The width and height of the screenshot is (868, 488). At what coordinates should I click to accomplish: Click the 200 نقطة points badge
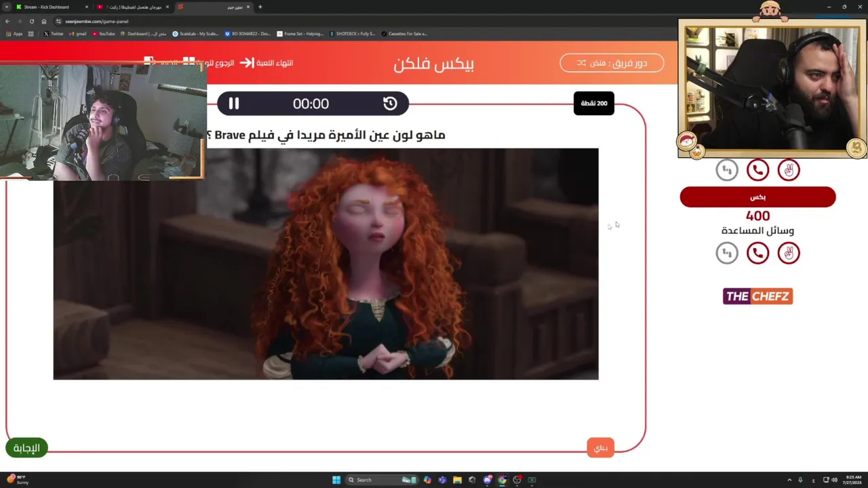point(594,104)
